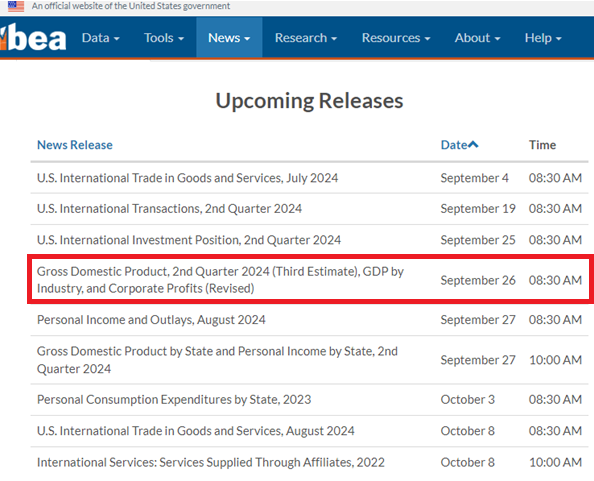The height and width of the screenshot is (481, 594).
Task: Expand the Research dropdown
Action: pyautogui.click(x=306, y=37)
